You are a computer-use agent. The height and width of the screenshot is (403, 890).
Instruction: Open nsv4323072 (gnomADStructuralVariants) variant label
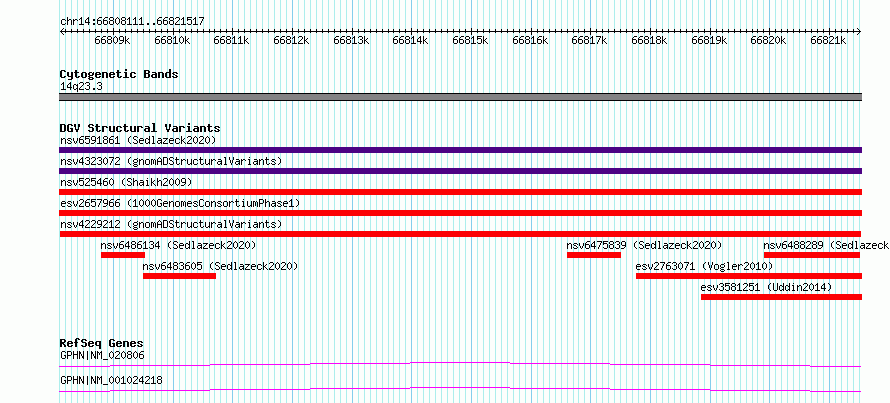171,161
